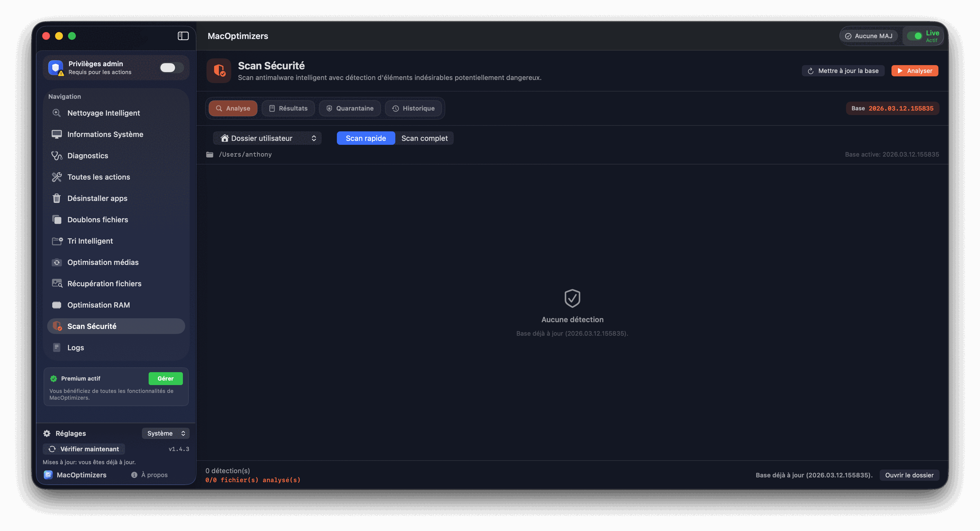This screenshot has height=531, width=980.
Task: Expand the Aucune MAJ status control
Action: tap(869, 36)
